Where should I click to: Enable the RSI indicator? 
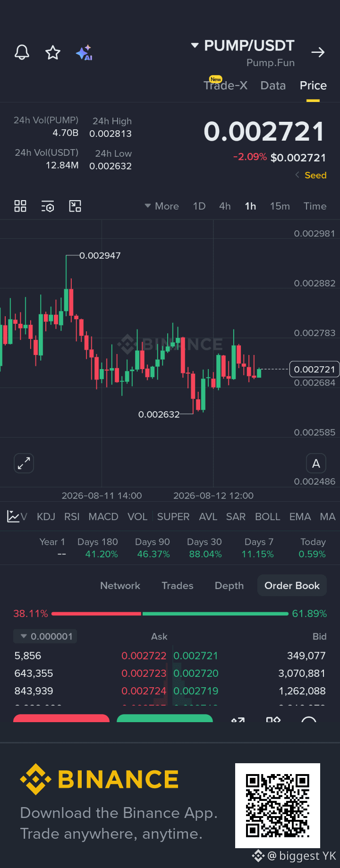(72, 517)
